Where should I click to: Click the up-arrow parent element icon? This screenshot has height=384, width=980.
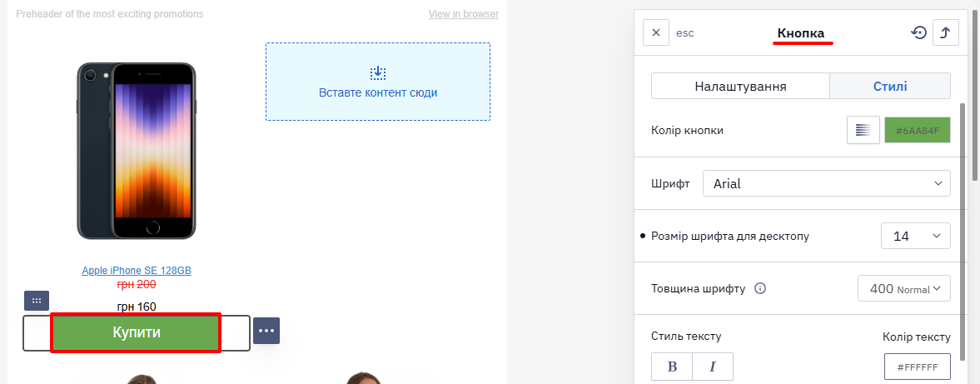[x=946, y=32]
